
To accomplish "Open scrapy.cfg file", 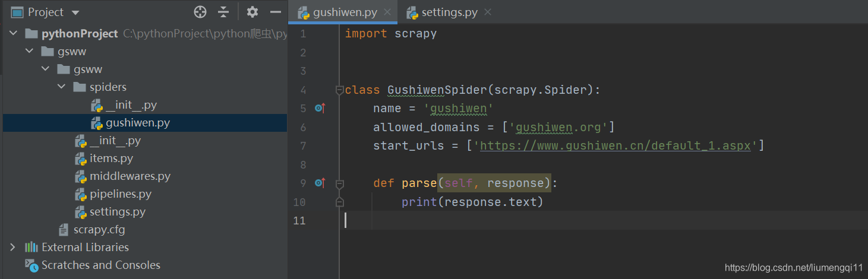I will coord(99,229).
